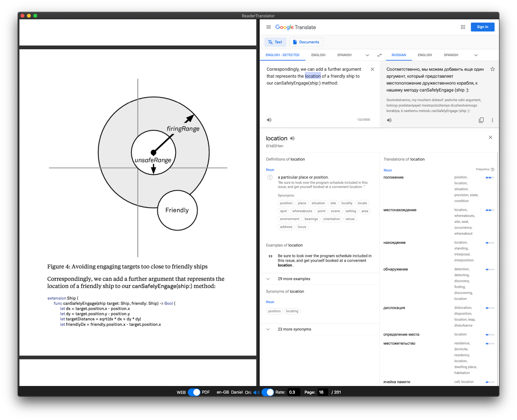Play pronunciation of the word location
This screenshot has height=420, width=517.
(x=292, y=138)
